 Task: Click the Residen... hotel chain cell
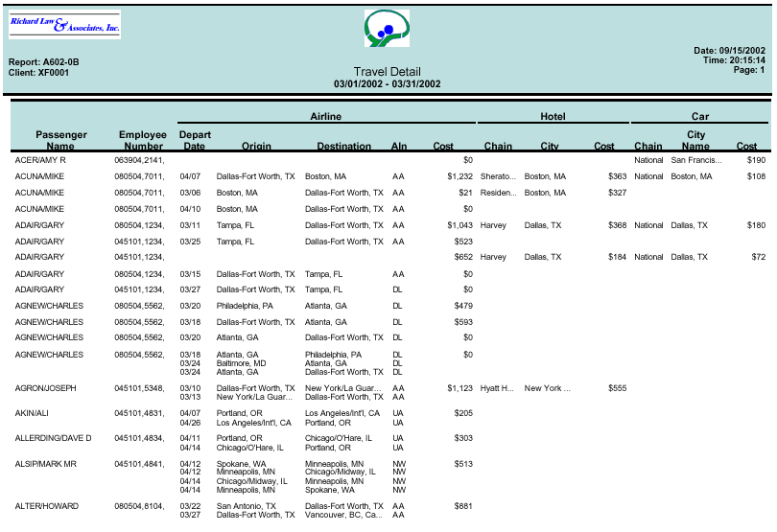tap(498, 193)
